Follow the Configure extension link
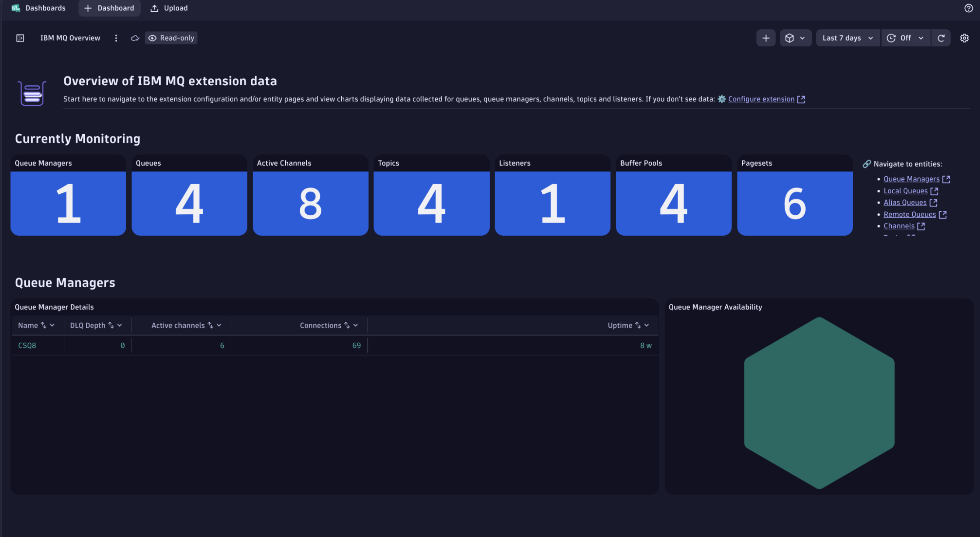The height and width of the screenshot is (537, 980). point(761,99)
